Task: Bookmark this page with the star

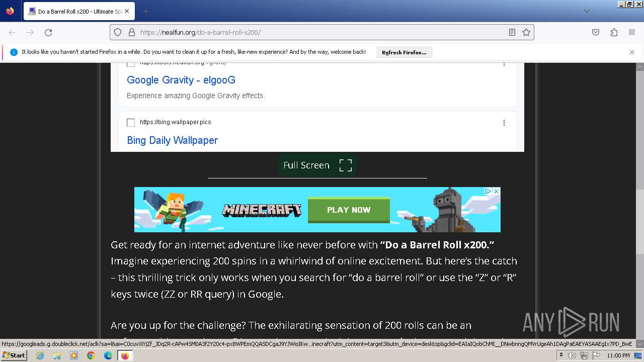Action: click(526, 32)
